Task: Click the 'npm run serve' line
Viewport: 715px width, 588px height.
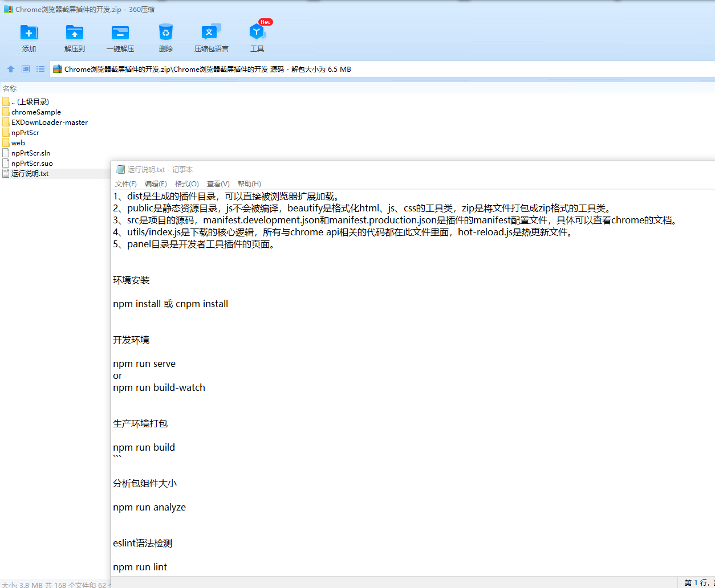Action: pos(144,364)
